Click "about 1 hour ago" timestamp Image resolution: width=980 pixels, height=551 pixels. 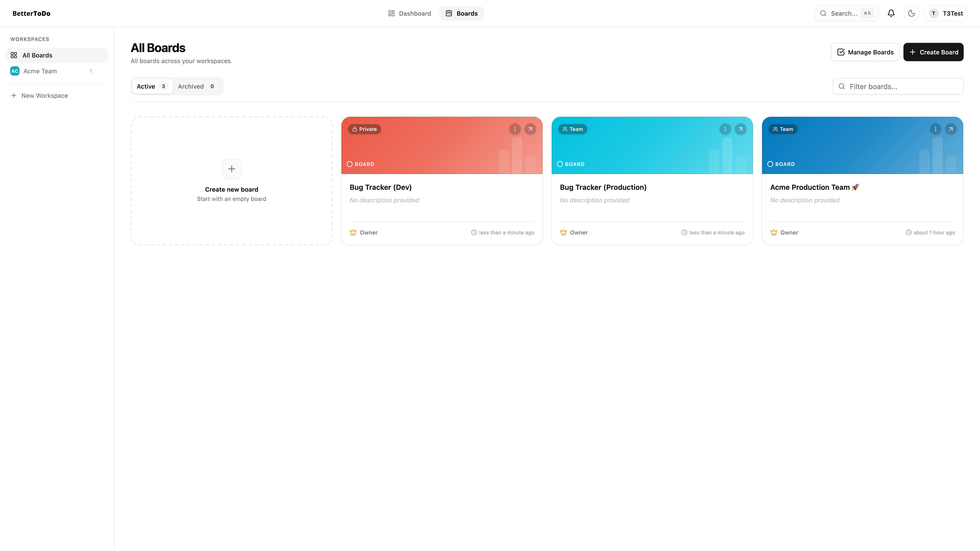[x=934, y=232]
